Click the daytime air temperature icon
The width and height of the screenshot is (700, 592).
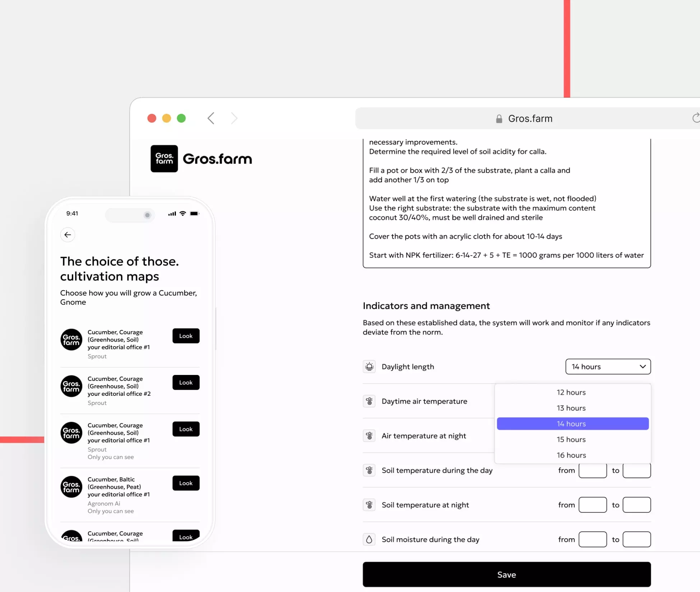click(370, 401)
